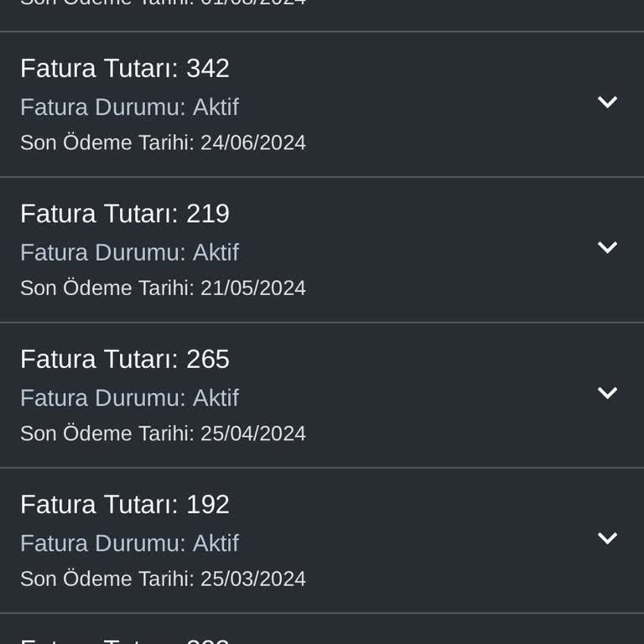Expand the invoice with amount 219
The width and height of the screenshot is (644, 644).
(607, 247)
